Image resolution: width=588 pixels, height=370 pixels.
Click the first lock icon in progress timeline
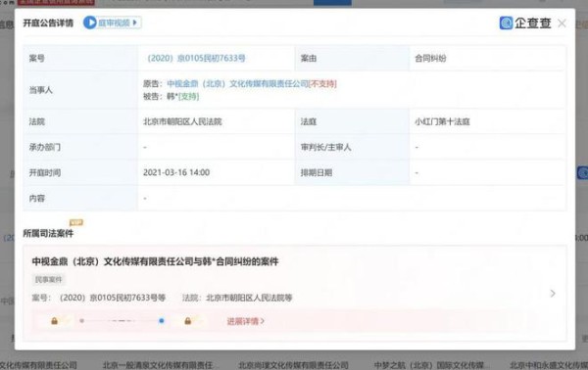click(54, 321)
